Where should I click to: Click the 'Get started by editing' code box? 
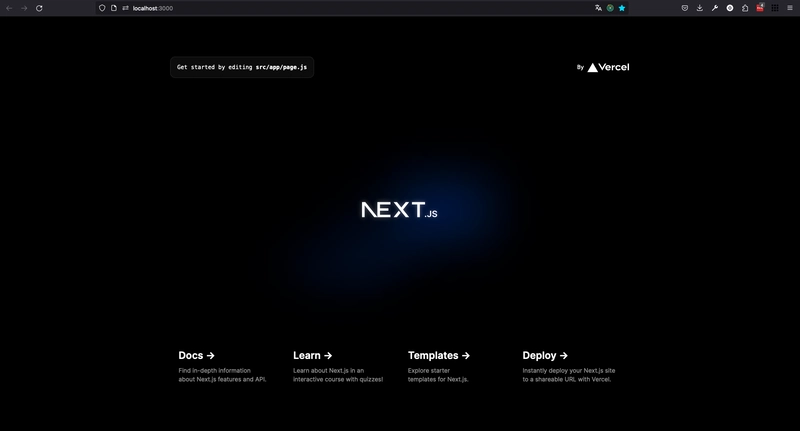pos(242,67)
